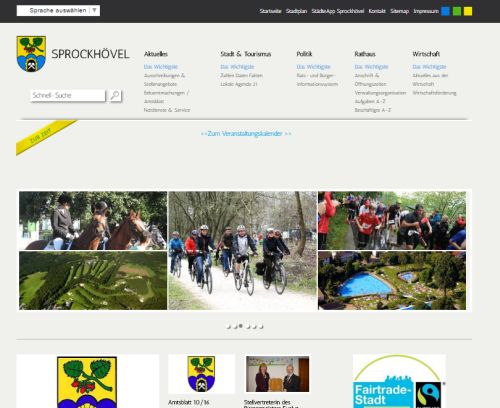Open the Rathaus menu
Viewport: 500px width, 408px height.
click(x=365, y=54)
